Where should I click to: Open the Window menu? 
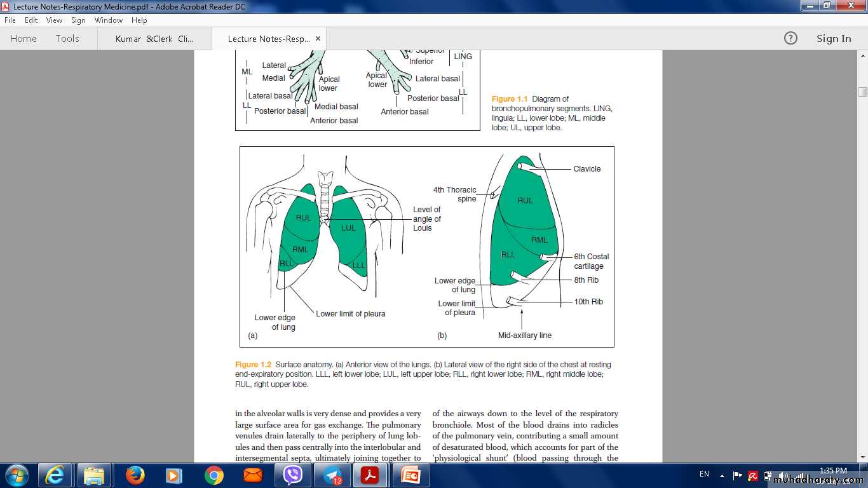[x=109, y=20]
